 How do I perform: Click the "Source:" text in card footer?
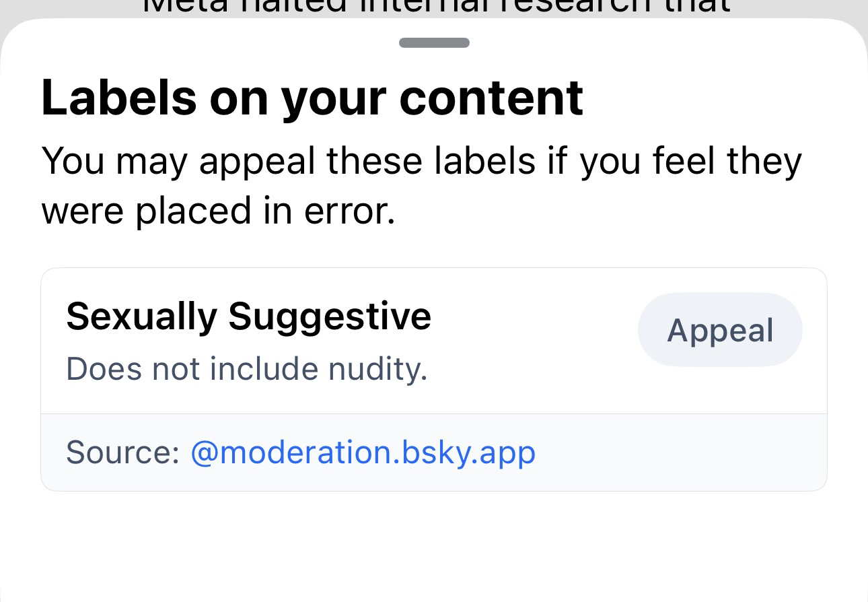pyautogui.click(x=122, y=453)
